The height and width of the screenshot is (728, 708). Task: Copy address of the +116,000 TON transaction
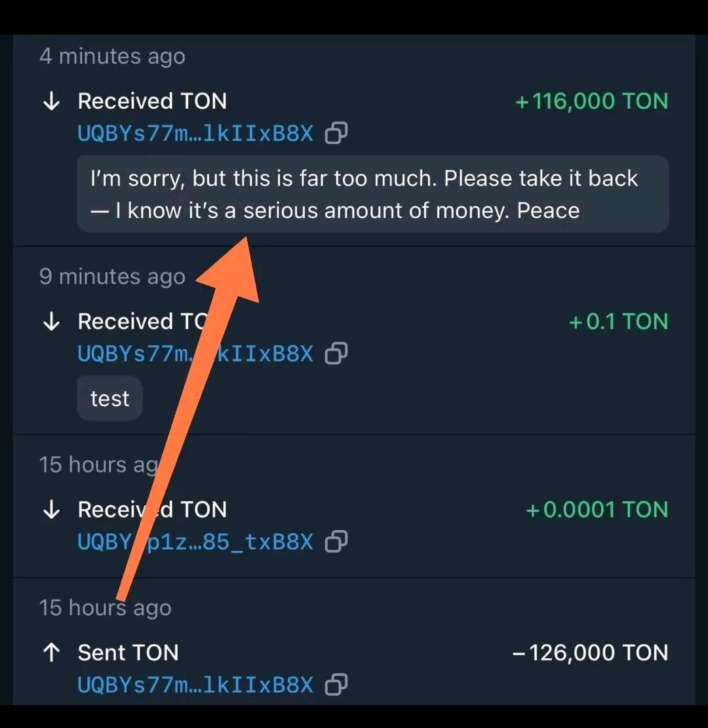pyautogui.click(x=336, y=134)
